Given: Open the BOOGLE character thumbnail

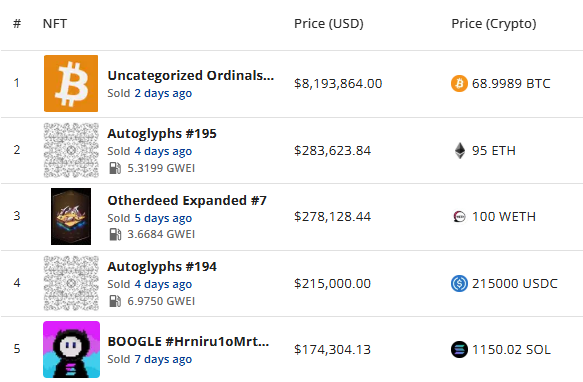Looking at the screenshot, I should [71, 349].
